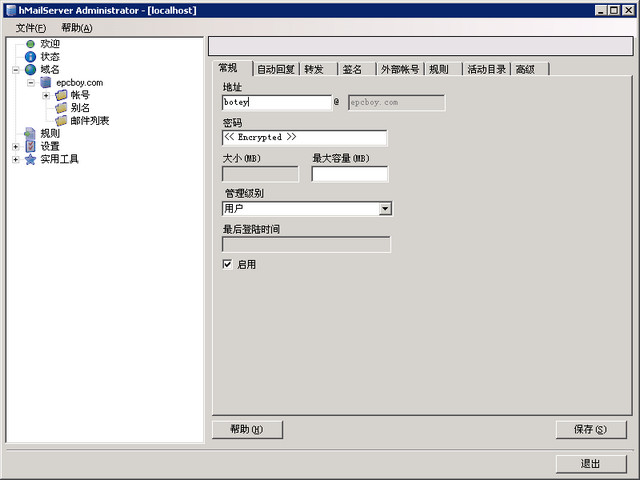640x480 pixels.
Task: Toggle the 启用 enabled checkbox
Action: point(227,264)
